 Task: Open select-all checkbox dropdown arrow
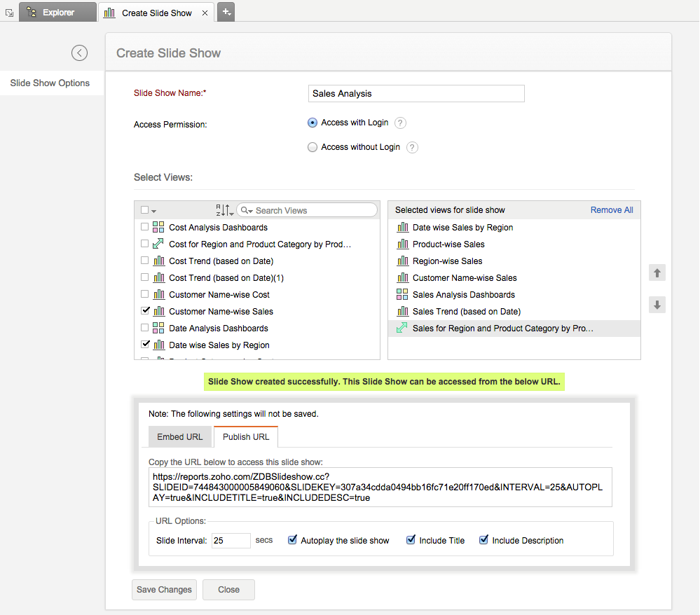click(153, 211)
